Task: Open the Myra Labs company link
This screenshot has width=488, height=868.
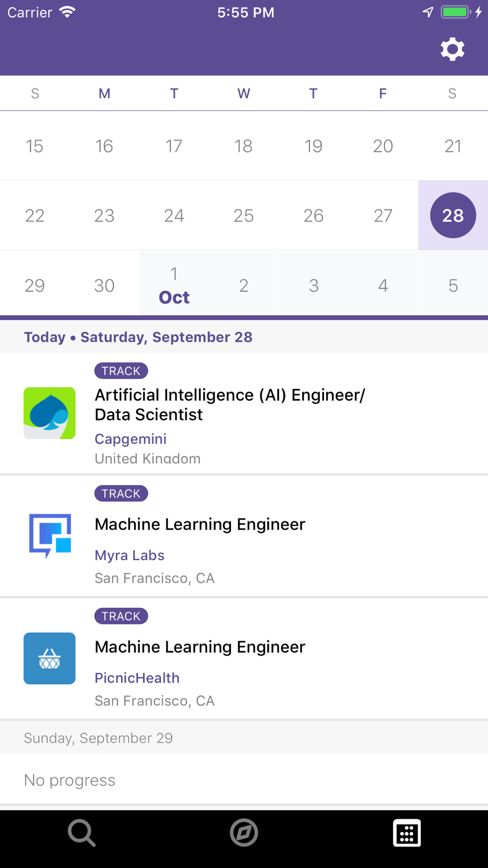Action: point(129,555)
